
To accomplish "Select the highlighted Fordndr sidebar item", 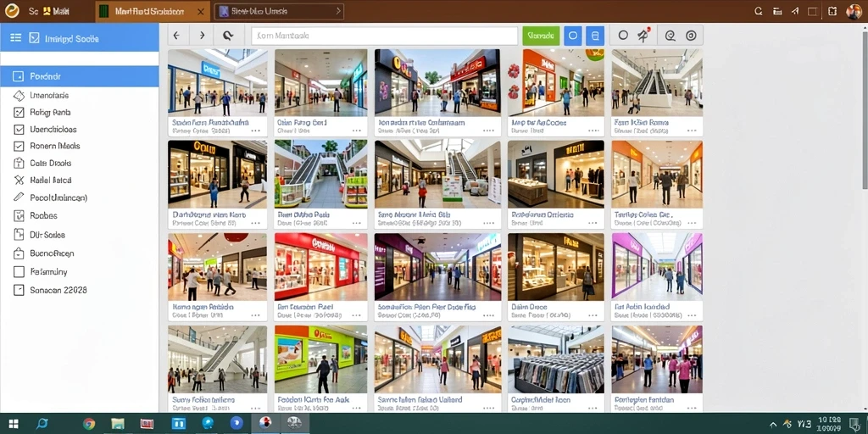I will point(79,76).
